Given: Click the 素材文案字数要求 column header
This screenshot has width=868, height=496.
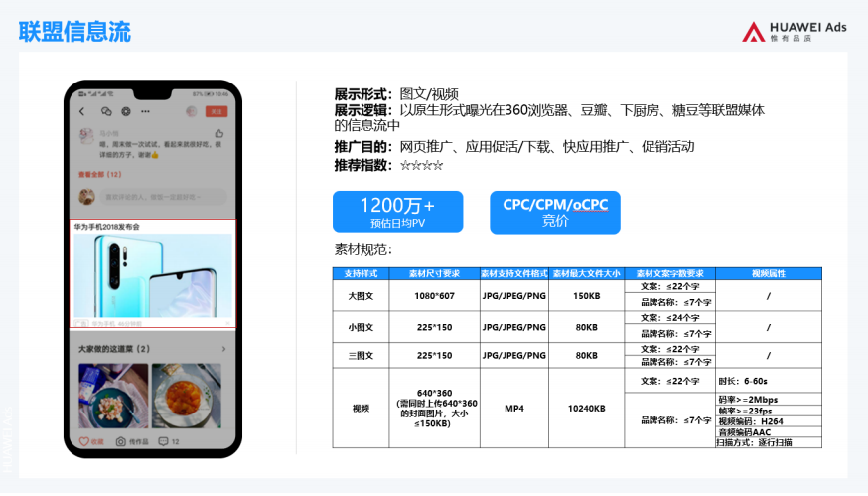Looking at the screenshot, I should [x=669, y=273].
